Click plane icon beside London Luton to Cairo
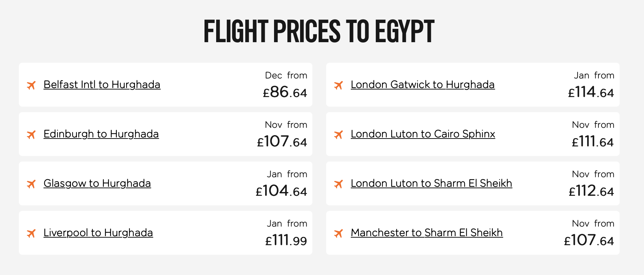The image size is (644, 275). click(338, 134)
